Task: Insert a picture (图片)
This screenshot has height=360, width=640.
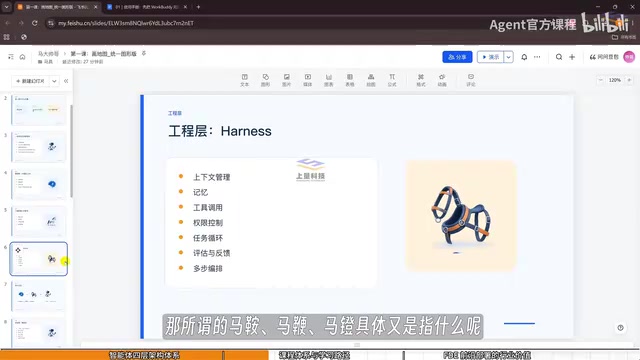Action: click(x=287, y=80)
